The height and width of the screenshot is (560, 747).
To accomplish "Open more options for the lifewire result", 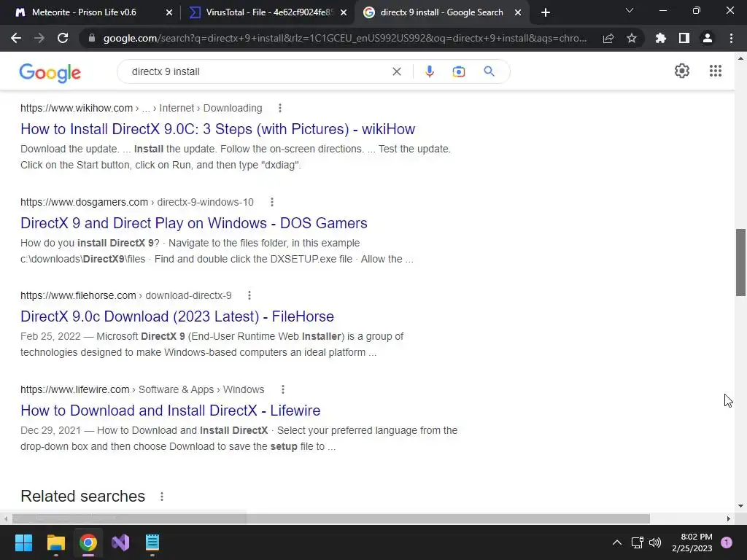I will [283, 389].
